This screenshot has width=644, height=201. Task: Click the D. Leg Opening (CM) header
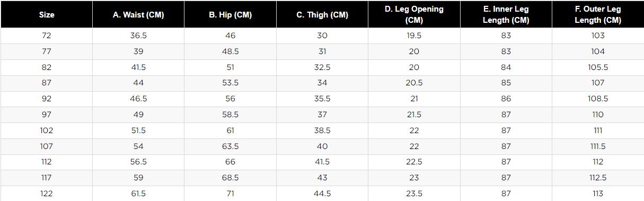(x=414, y=15)
